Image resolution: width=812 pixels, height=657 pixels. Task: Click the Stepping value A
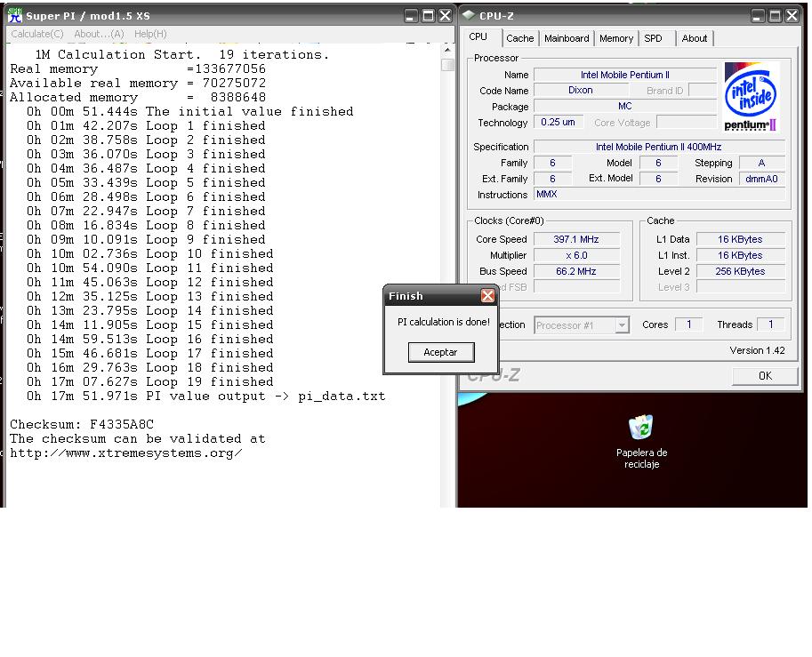761,163
